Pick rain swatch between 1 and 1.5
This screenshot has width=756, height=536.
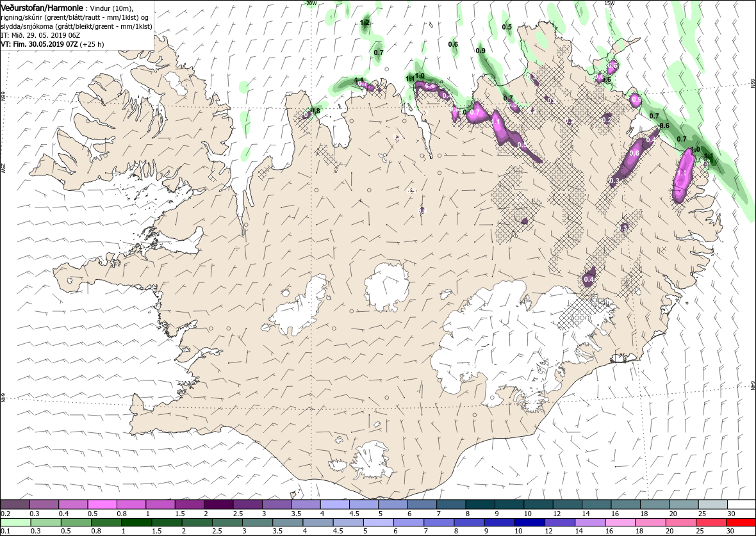(x=136, y=523)
